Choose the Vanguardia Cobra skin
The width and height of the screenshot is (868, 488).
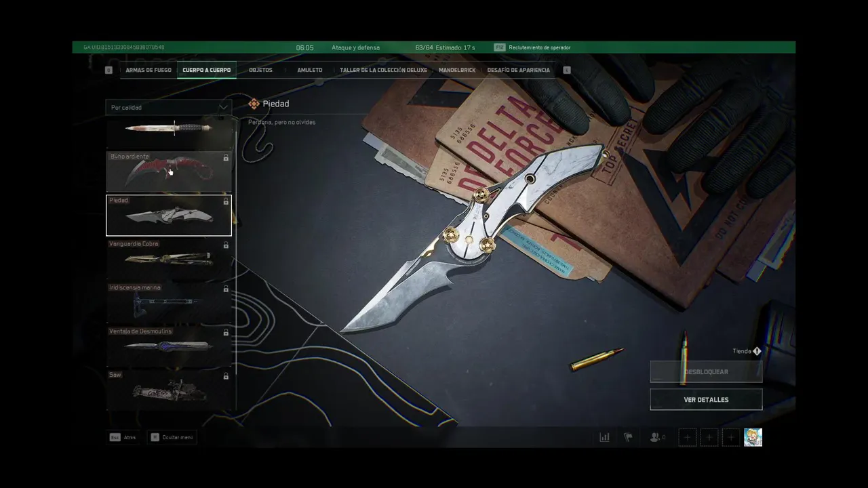(169, 258)
